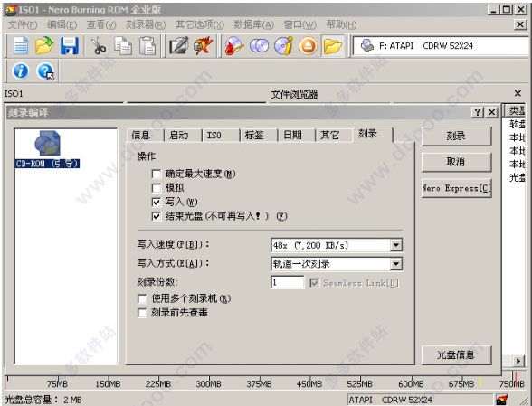Screen dimensions: 532x406
Task: Click the scissors Cut icon
Action: click(99, 46)
